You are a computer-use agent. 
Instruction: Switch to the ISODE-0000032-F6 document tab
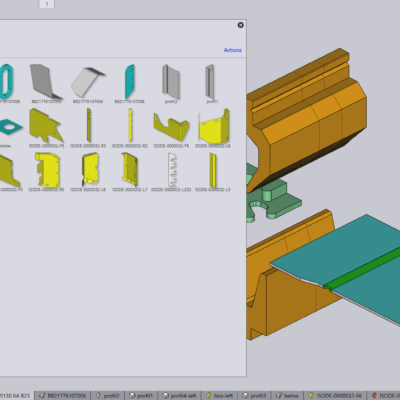click(335, 396)
